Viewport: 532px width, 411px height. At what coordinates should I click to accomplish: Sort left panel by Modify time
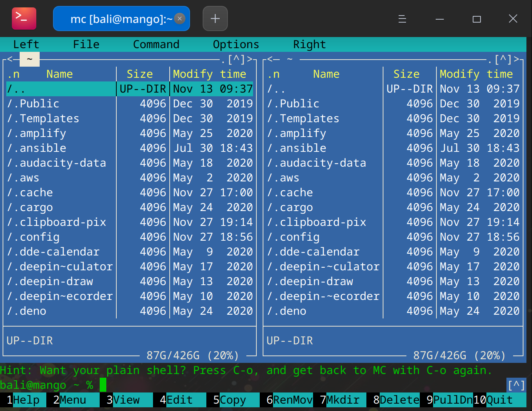click(x=210, y=74)
